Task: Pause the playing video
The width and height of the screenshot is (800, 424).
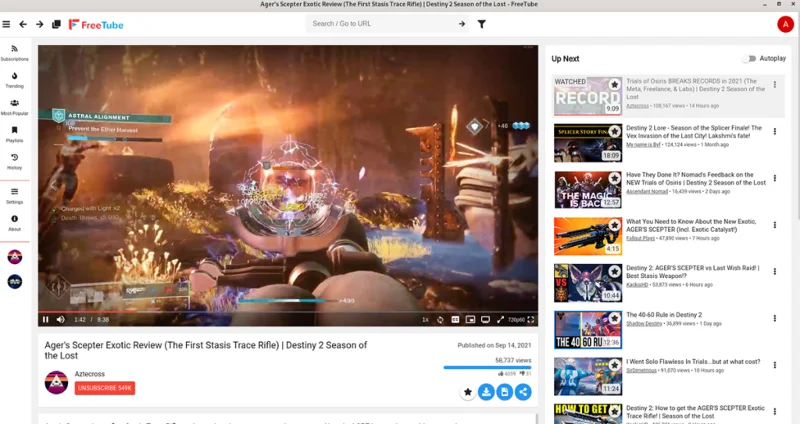Action: (45, 319)
